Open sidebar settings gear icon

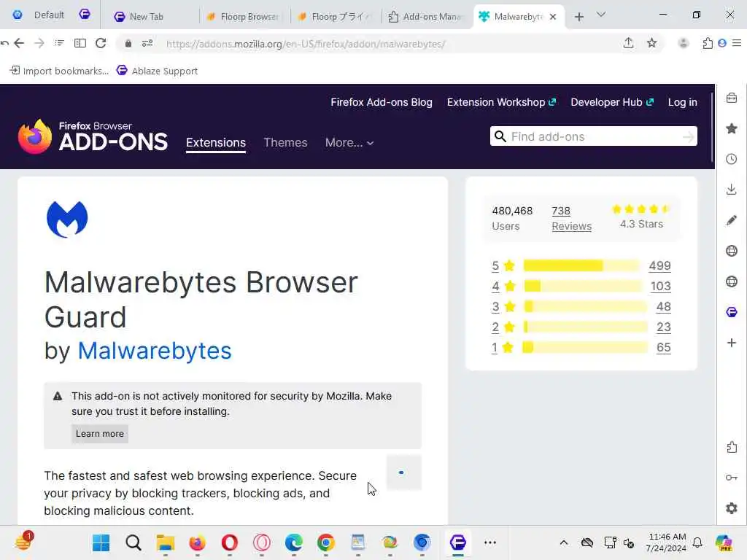tap(732, 508)
